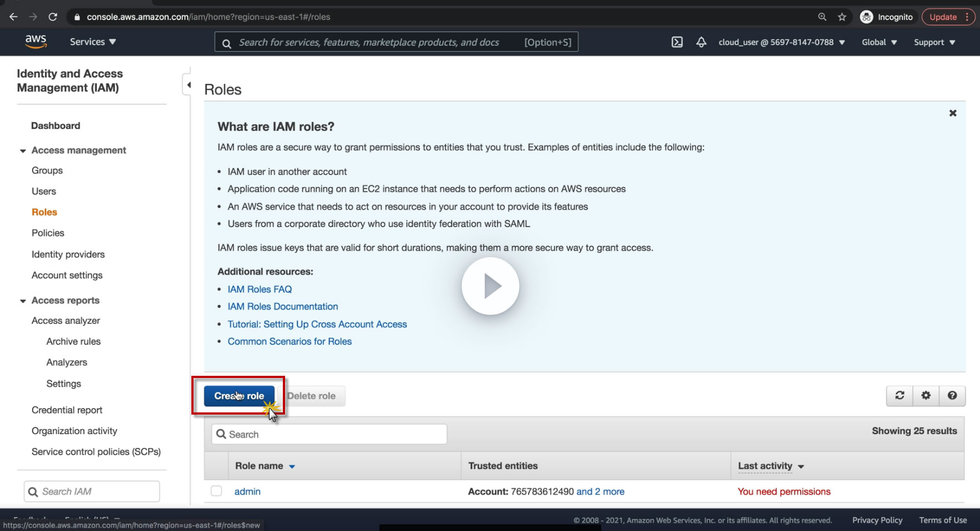
Task: Open Access analyzer Settings in the sidebar
Action: tap(64, 384)
